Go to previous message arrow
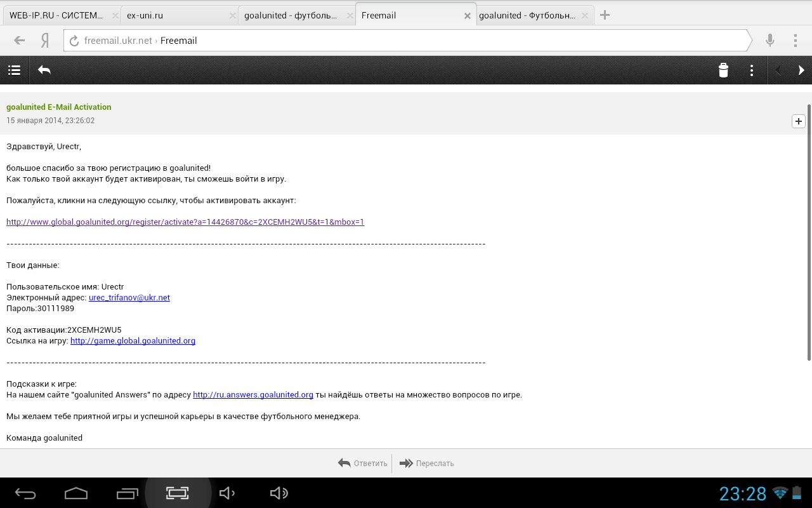Viewport: 812px width, 508px height. 778,70
